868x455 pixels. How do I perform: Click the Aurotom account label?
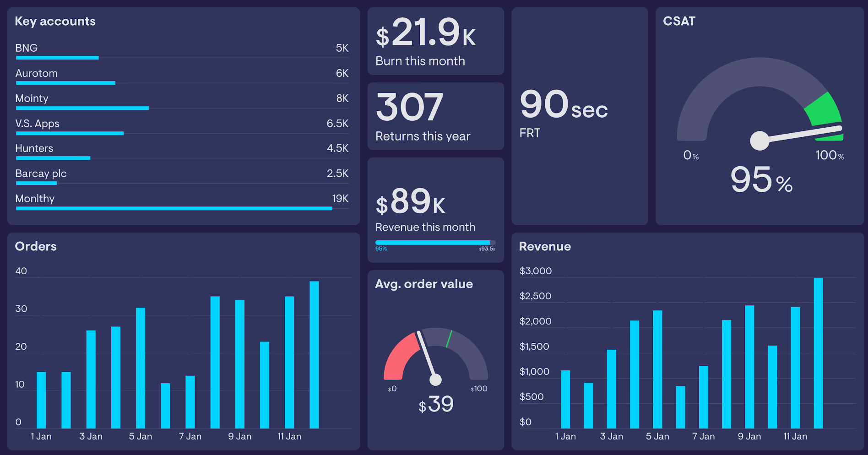pyautogui.click(x=37, y=73)
